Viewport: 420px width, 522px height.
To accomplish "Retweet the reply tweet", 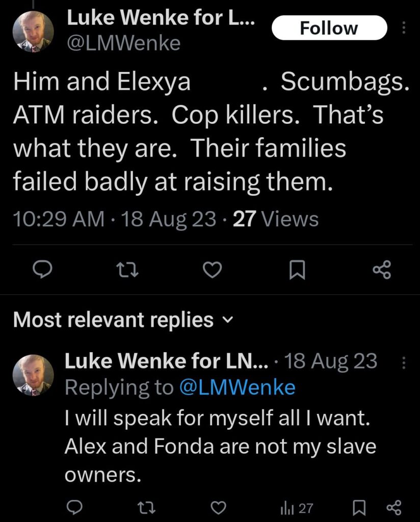I will [x=147, y=507].
